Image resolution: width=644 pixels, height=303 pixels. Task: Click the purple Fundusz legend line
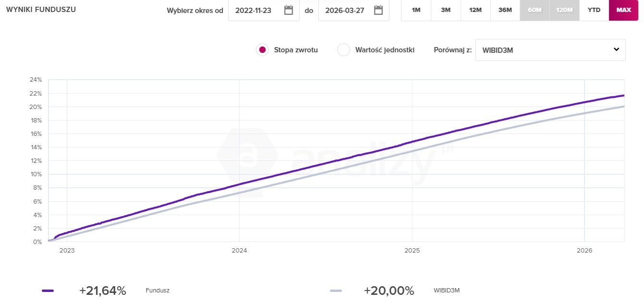click(x=48, y=291)
